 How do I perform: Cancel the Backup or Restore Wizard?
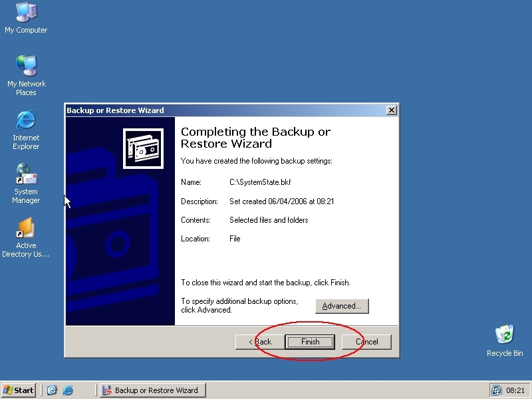pyautogui.click(x=366, y=342)
